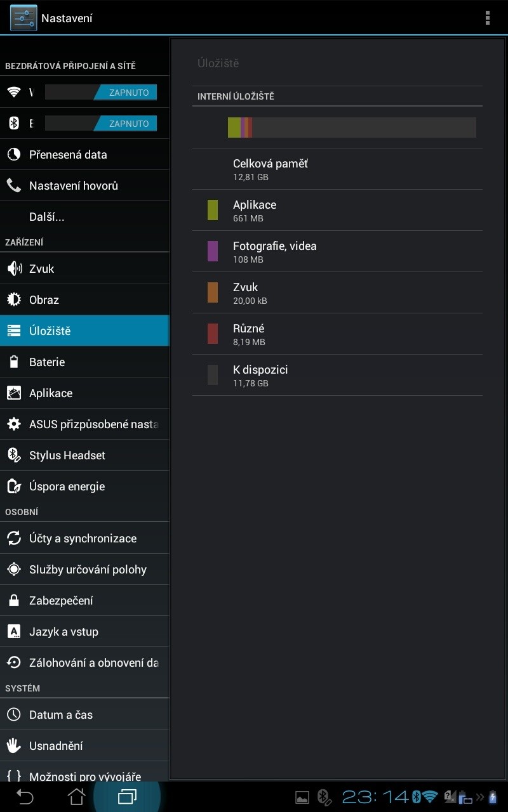The height and width of the screenshot is (812, 508).
Task: Tap the Android back navigation icon
Action: 25,797
